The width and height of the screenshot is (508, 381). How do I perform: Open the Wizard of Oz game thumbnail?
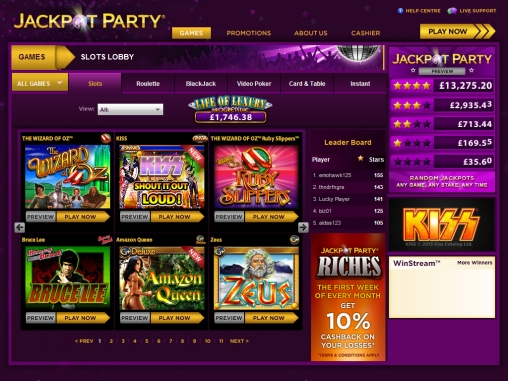(67, 177)
